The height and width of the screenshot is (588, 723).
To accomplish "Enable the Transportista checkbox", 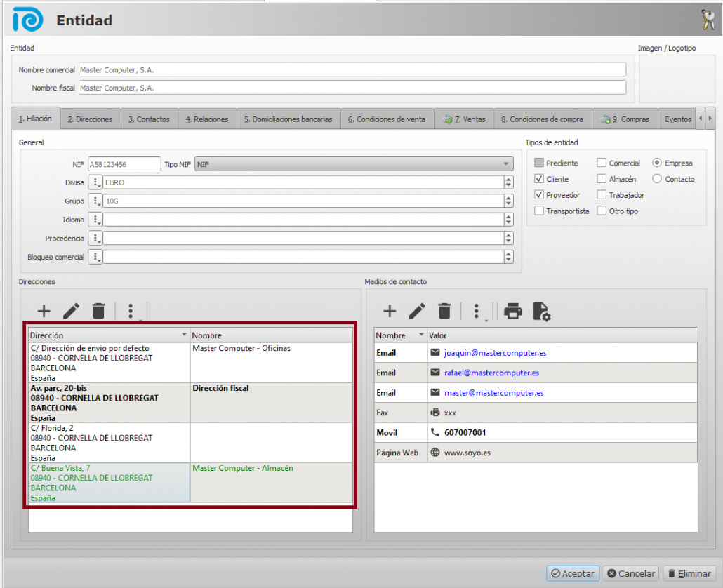I will (539, 211).
